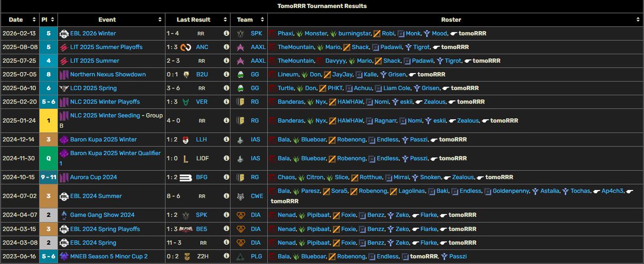Click the PLG team logo

[240, 256]
